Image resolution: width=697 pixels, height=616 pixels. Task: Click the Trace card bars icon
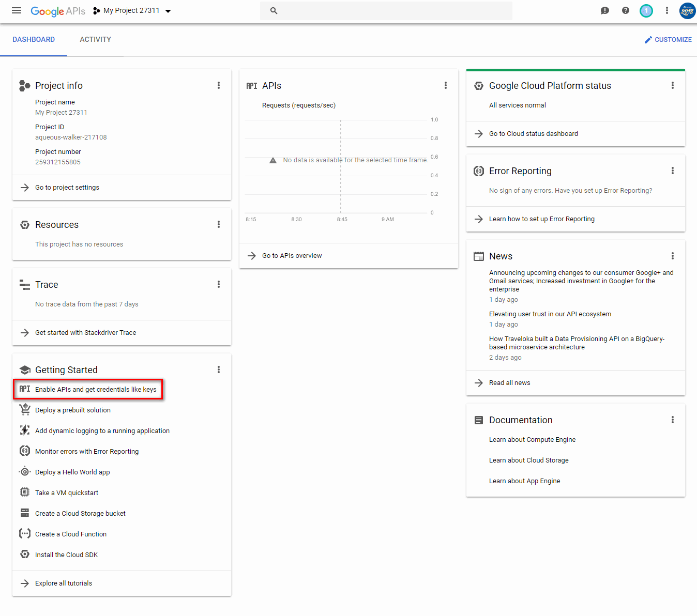click(x=24, y=284)
